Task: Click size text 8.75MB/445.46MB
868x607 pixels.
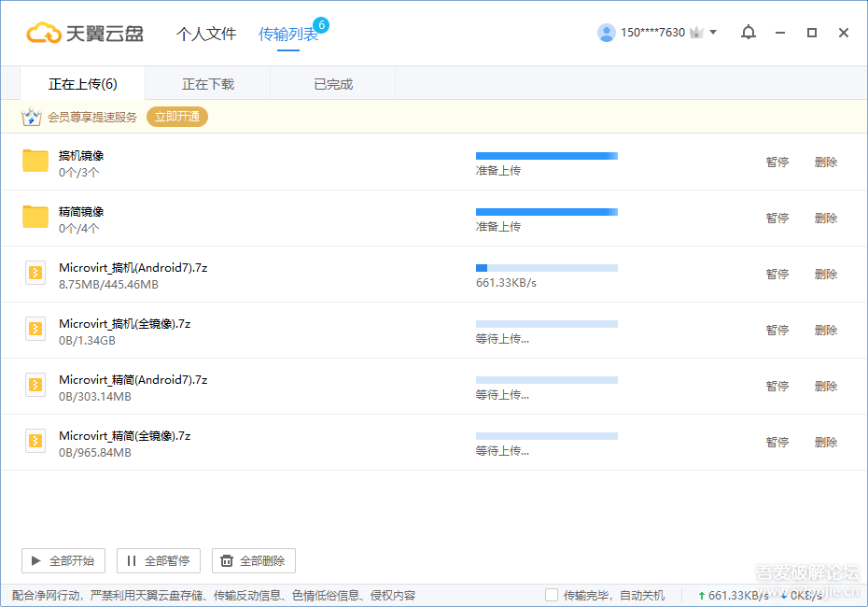Action: 108,285
